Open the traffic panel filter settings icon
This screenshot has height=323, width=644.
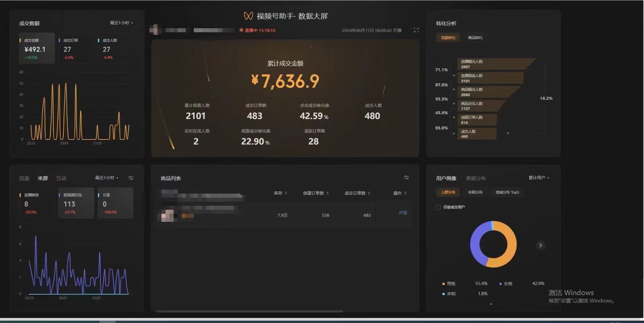[x=131, y=178]
